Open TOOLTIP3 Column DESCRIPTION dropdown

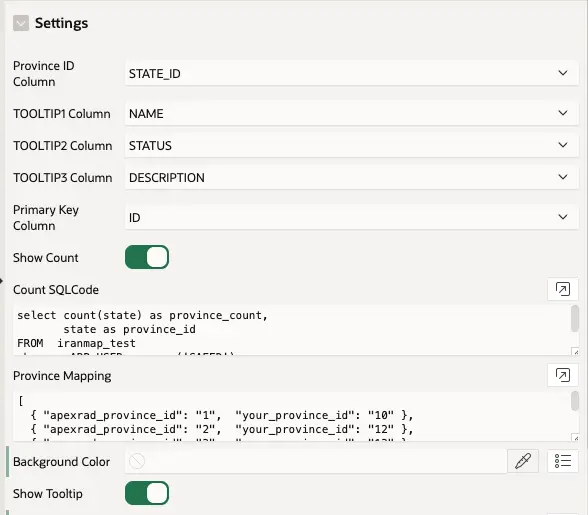point(351,177)
